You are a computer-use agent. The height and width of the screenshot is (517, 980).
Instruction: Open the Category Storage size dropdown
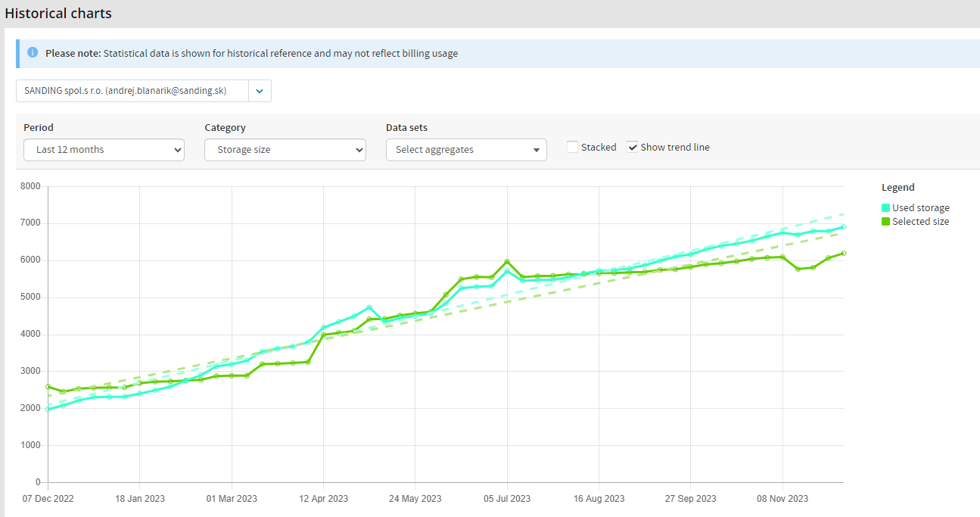click(285, 150)
